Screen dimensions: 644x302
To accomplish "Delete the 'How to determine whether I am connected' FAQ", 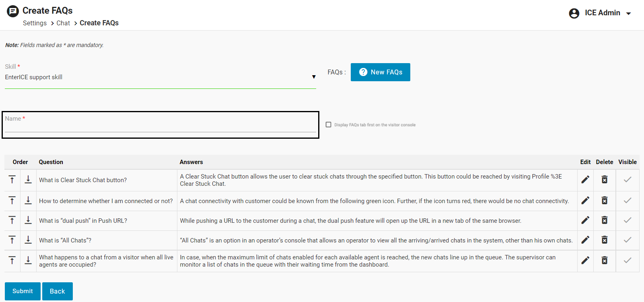I will coord(604,201).
